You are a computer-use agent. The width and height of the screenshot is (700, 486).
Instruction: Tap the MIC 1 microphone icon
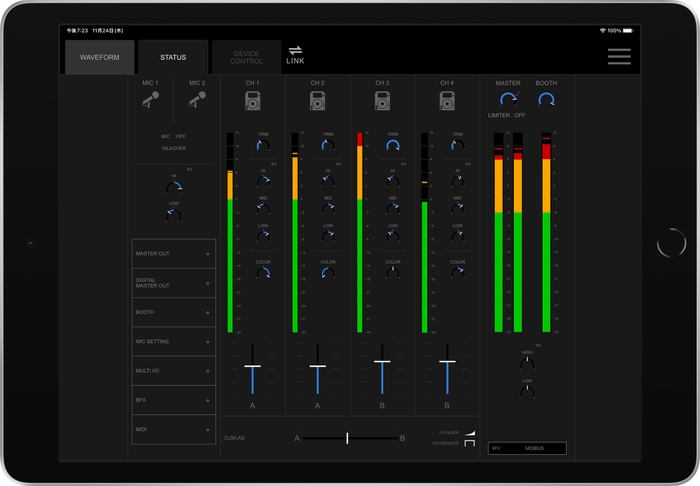150,99
